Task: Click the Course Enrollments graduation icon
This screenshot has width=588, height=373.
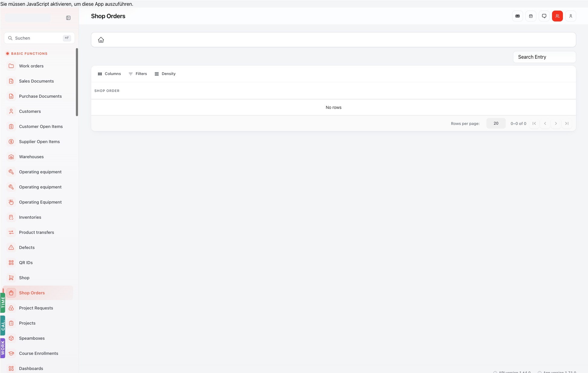Action: point(11,353)
